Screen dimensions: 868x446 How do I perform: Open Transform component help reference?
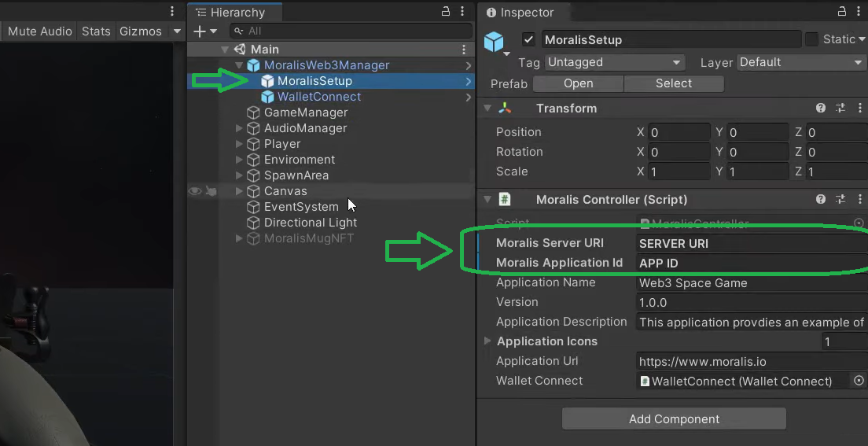[x=821, y=108]
